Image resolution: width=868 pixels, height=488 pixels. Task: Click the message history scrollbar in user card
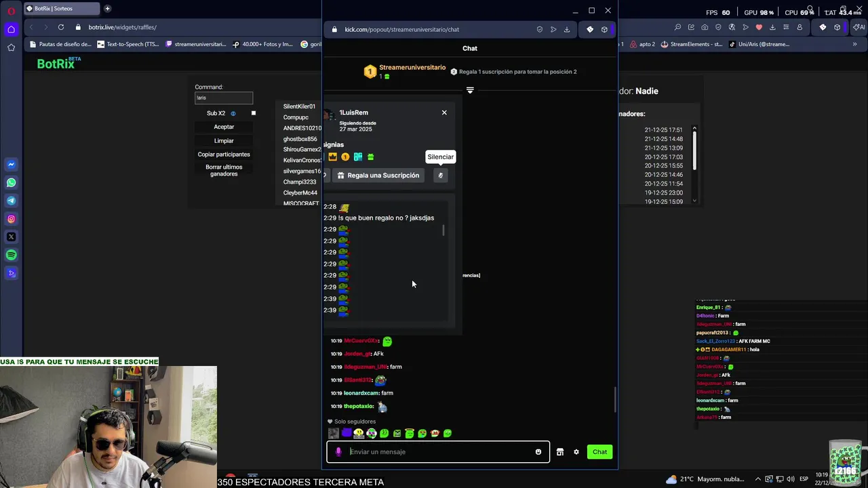443,230
